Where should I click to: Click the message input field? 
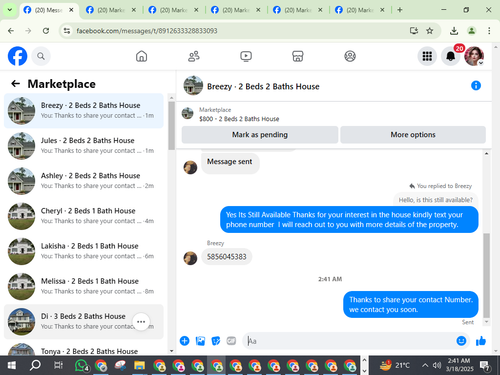pos(350,341)
